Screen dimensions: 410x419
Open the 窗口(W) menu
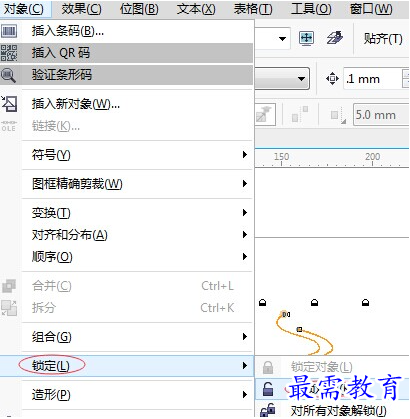click(x=371, y=9)
